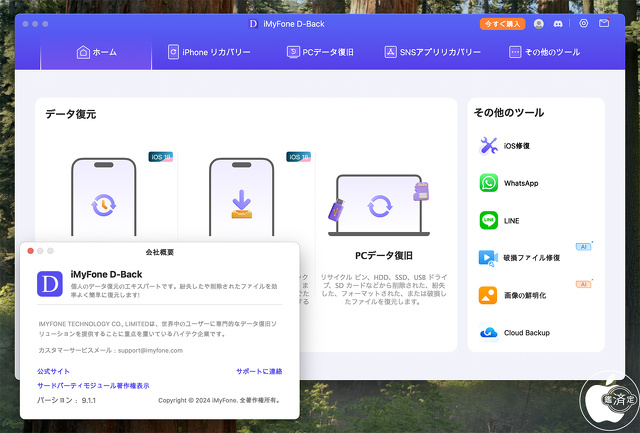Screen dimensions: 640x433
Task: Click the データ復元 section heading
Action: (71, 114)
